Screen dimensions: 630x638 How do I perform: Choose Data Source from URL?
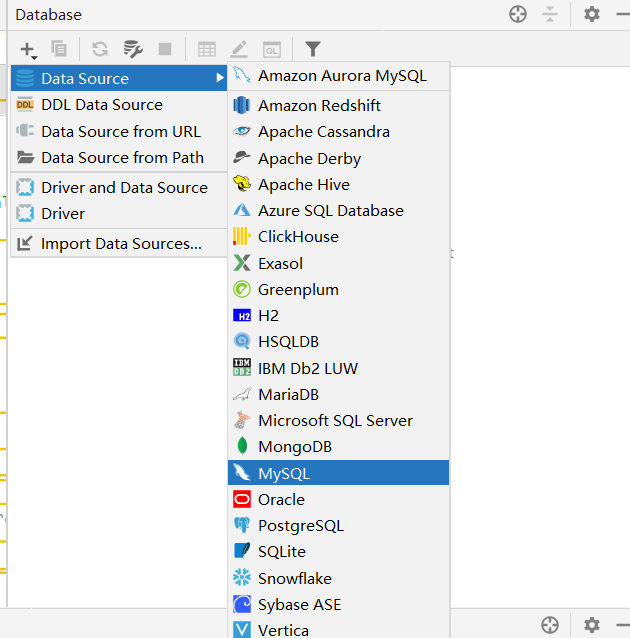pos(119,131)
